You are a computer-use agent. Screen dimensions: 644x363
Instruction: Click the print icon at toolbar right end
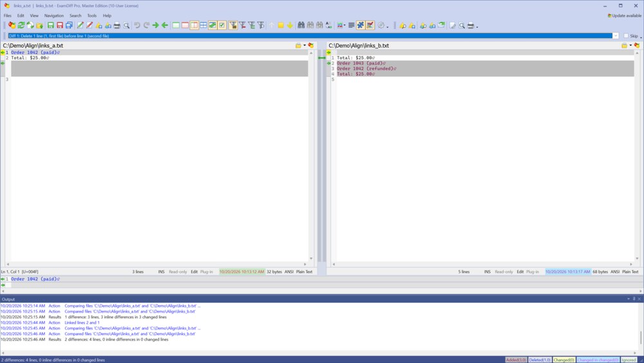[471, 26]
